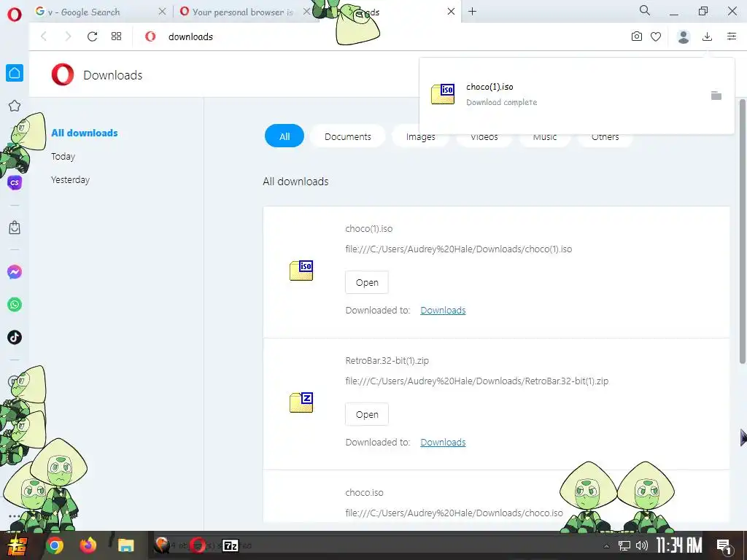Screen dimensions: 747x560
Task: Click the volume speaker tray icon
Action: [642, 545]
